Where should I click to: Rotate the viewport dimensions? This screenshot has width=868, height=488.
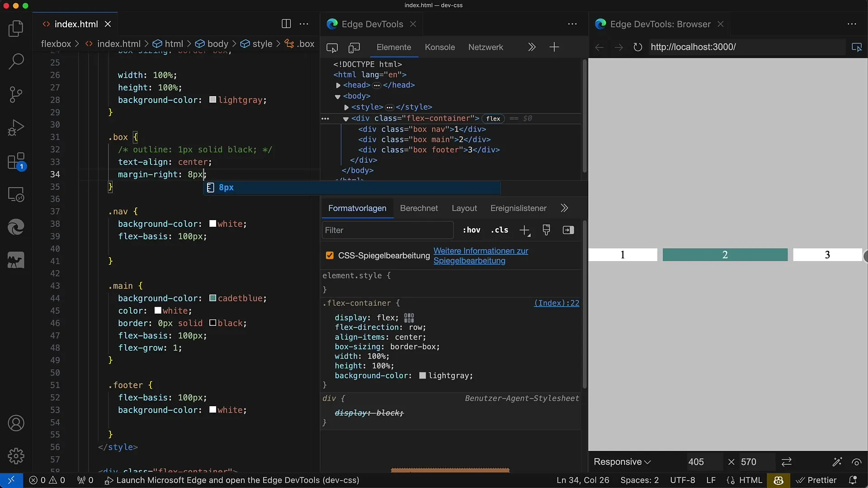coord(787,462)
